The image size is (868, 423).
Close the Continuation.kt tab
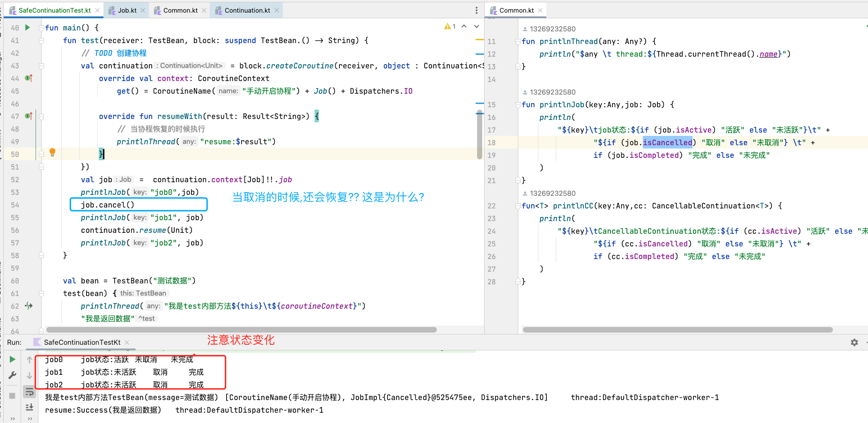[277, 10]
